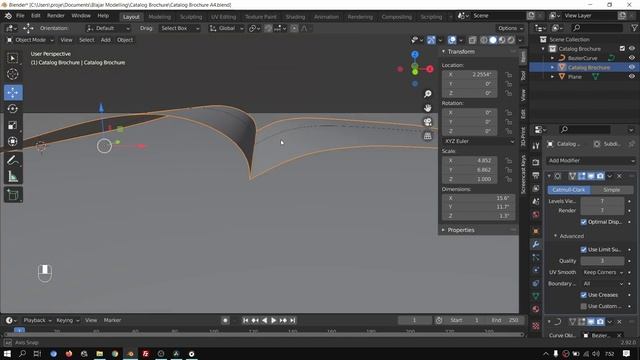Hide the BezierCurve object via eye icon
Viewport: 640px width, 360px height.
point(631,58)
